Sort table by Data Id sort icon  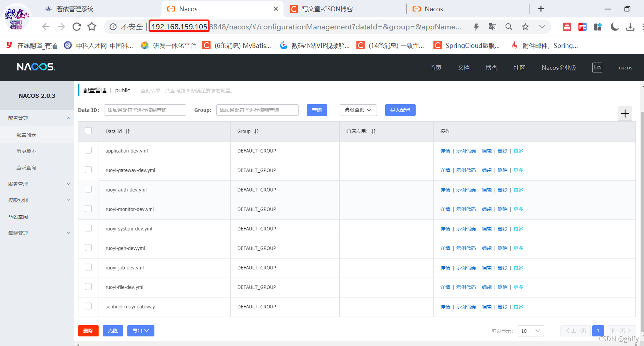127,131
